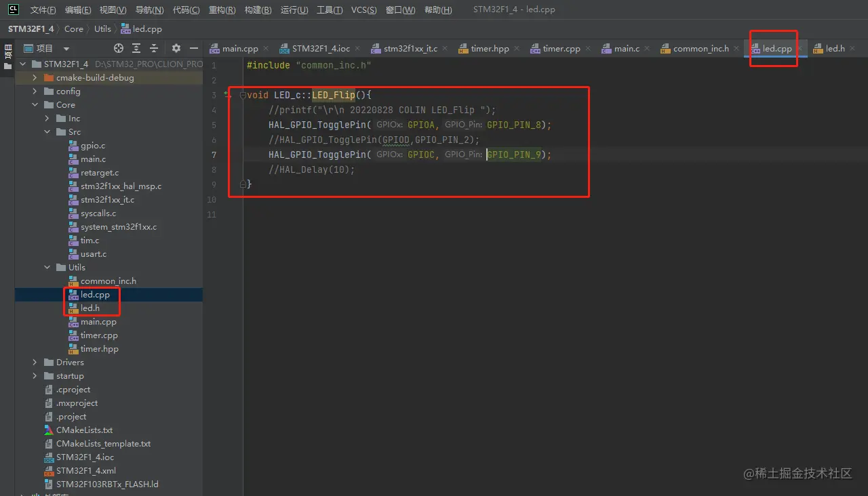Select gpio.c in the project tree
This screenshot has height=496, width=868.
pos(93,146)
